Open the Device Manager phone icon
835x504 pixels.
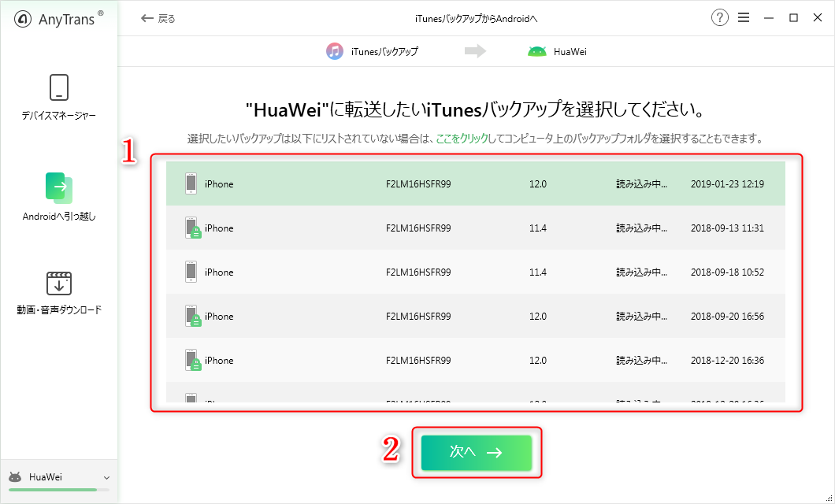(59, 87)
